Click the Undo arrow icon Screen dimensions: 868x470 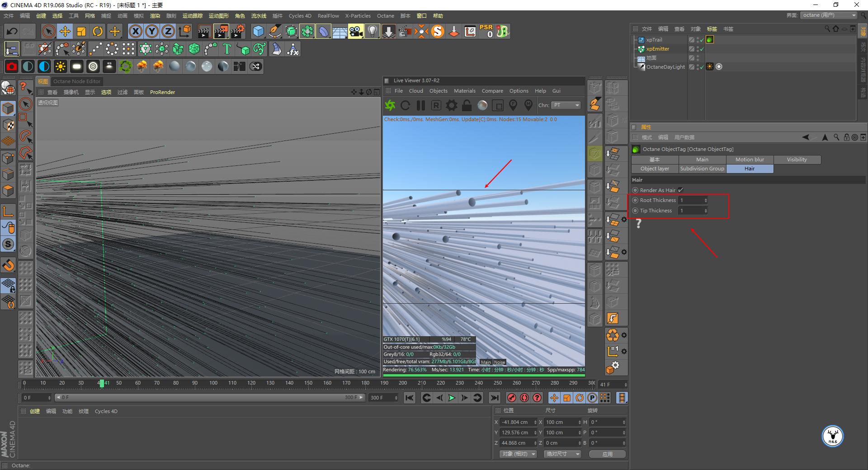12,31
